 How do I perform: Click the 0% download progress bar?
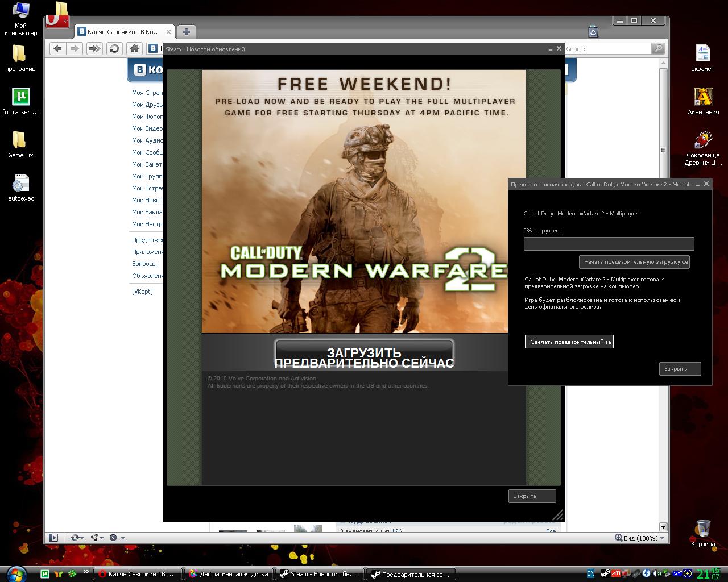click(x=609, y=244)
